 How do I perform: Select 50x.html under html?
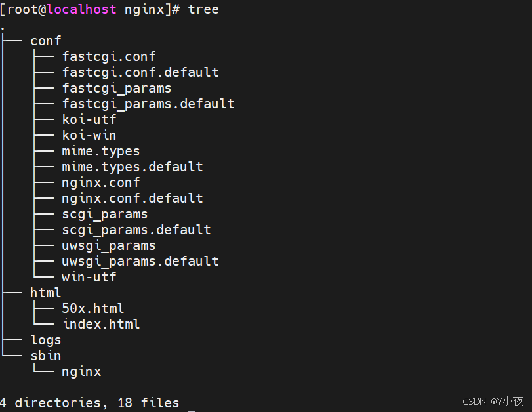(x=93, y=308)
